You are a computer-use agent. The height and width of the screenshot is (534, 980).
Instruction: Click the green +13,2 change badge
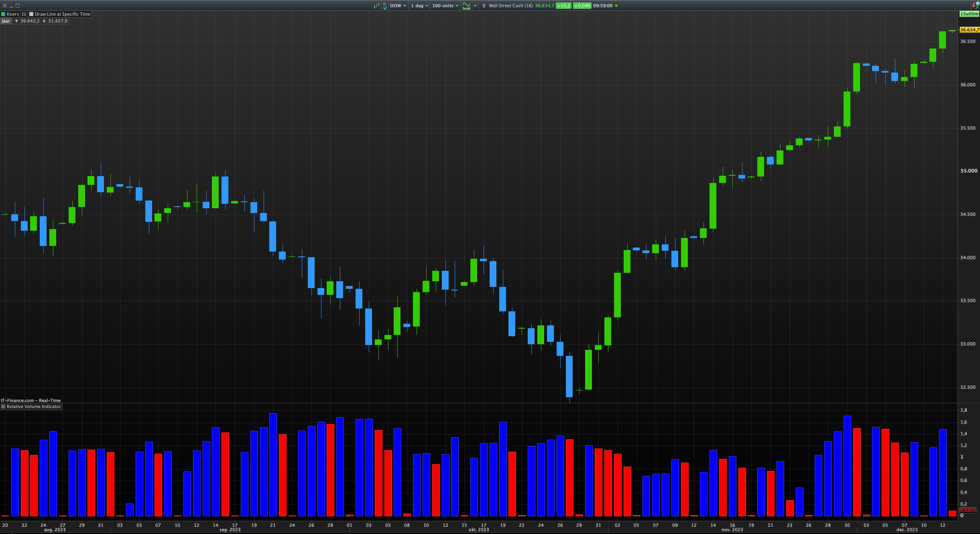click(x=563, y=6)
